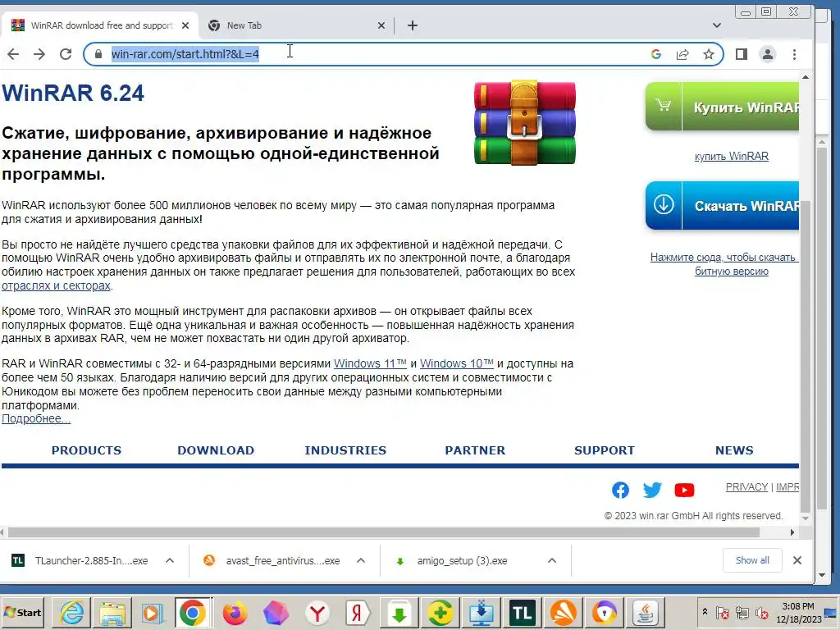840x630 pixels.
Task: Click the Подробнее link
Action: [36, 418]
